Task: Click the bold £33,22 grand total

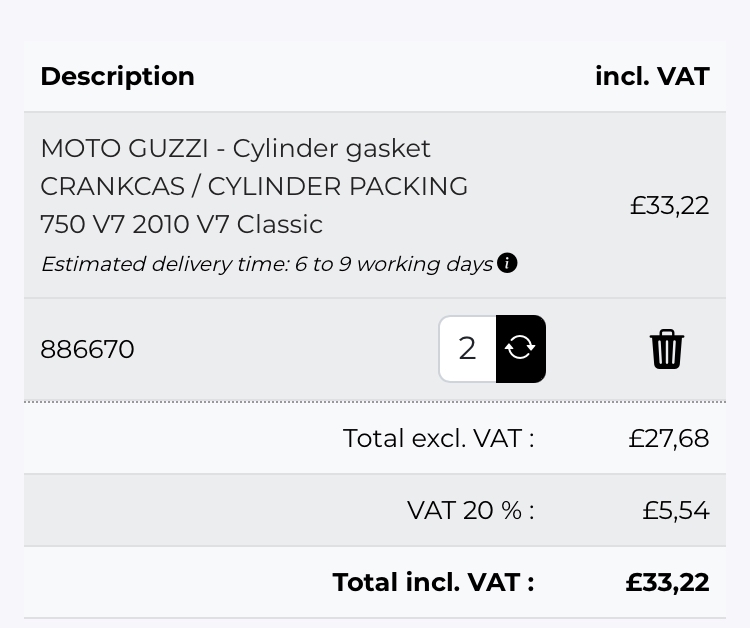Action: 667,582
